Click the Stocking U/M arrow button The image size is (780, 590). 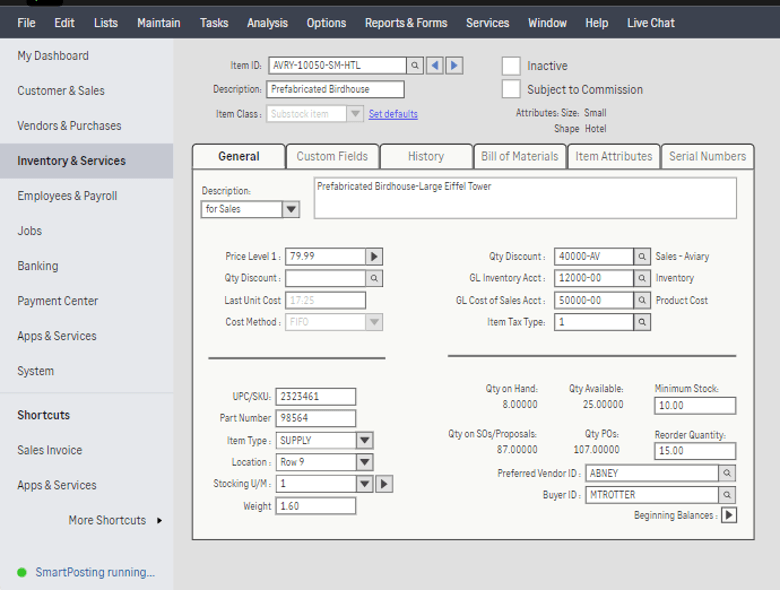click(384, 484)
